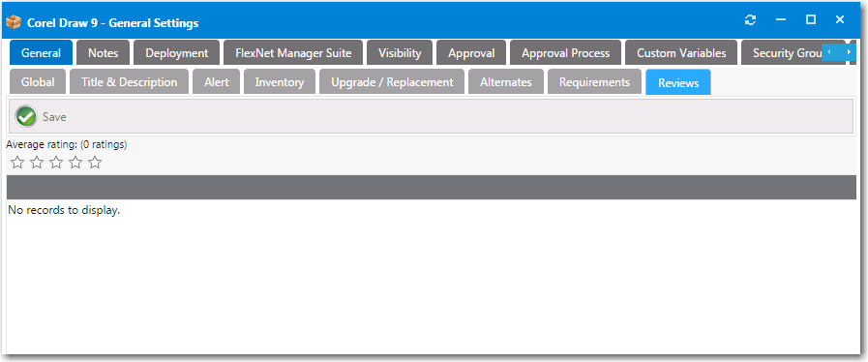This screenshot has height=362, width=868.
Task: Go to the Approval Process tab
Action: [x=565, y=52]
